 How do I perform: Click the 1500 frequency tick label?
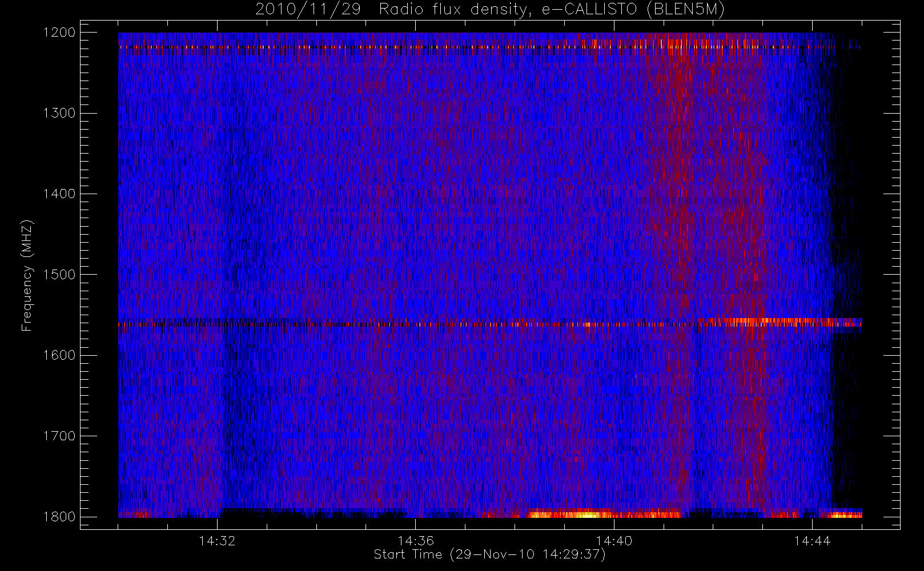coord(59,275)
